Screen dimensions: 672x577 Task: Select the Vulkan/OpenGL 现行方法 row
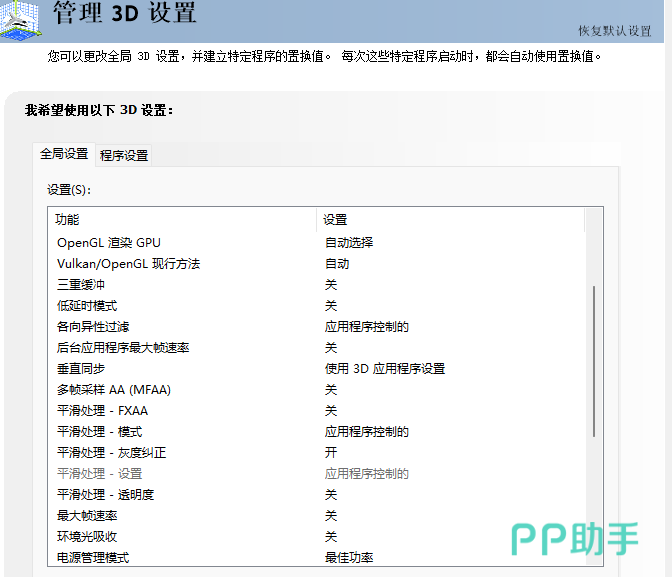(128, 264)
